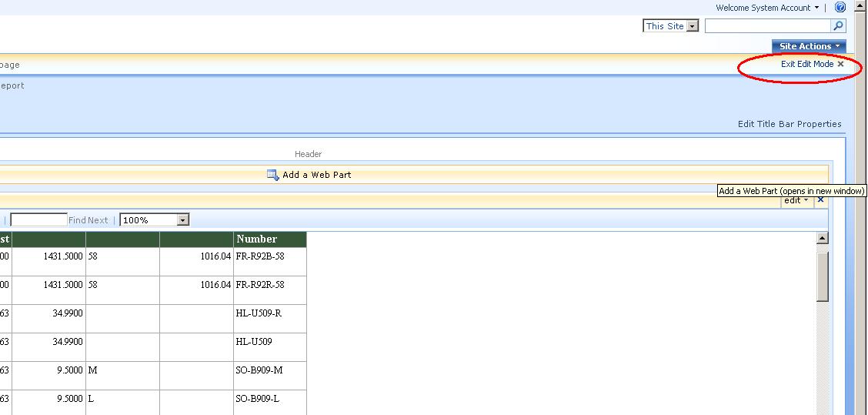Open the web part edit menu
The image size is (868, 415).
796,201
